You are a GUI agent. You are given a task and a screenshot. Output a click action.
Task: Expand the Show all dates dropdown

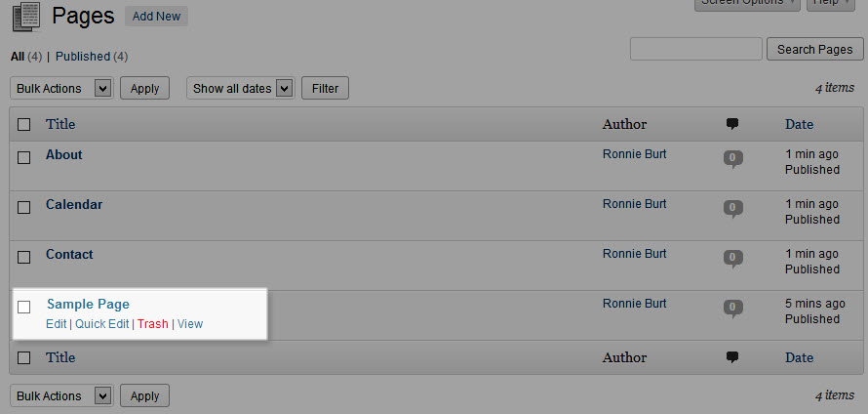coord(240,89)
